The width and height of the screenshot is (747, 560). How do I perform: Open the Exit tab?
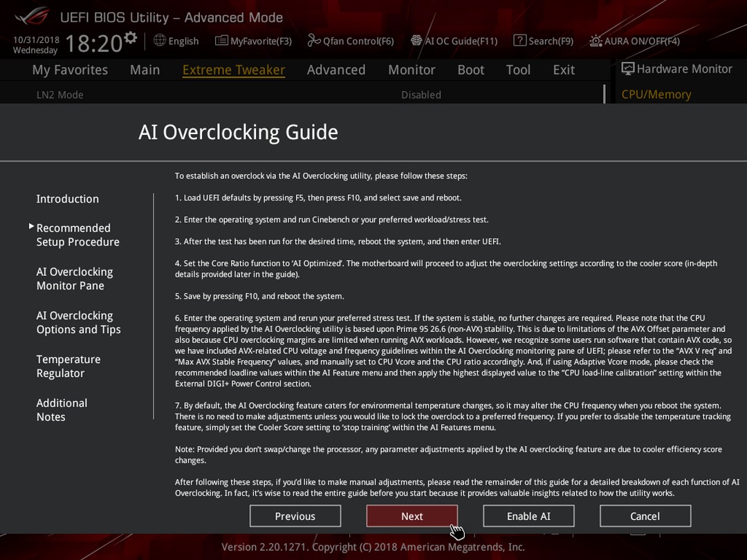[x=564, y=70]
